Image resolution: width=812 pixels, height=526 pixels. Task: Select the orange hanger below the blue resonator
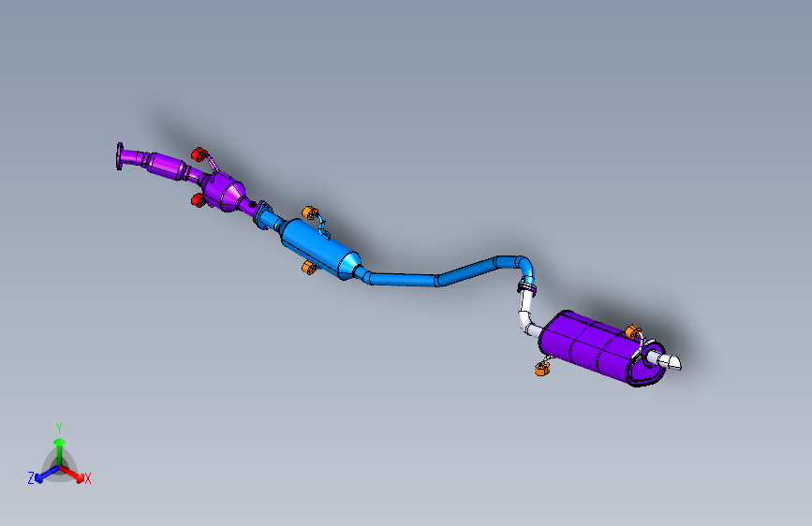click(309, 268)
